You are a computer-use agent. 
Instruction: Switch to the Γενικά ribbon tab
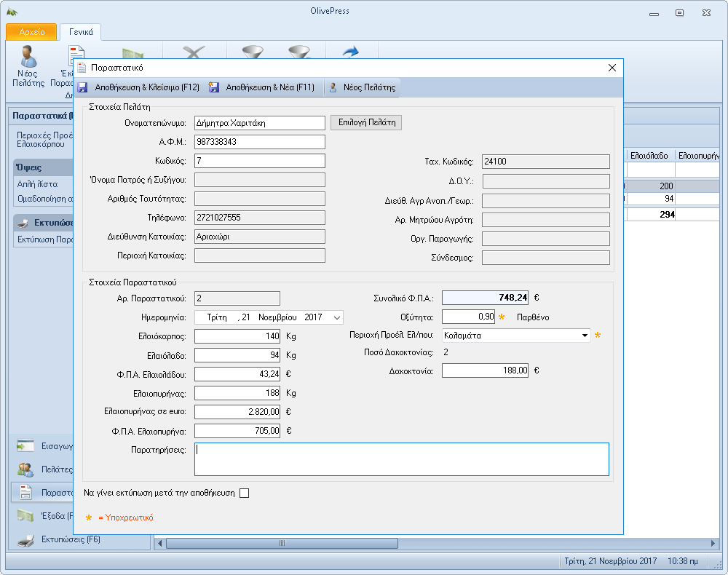coord(81,32)
